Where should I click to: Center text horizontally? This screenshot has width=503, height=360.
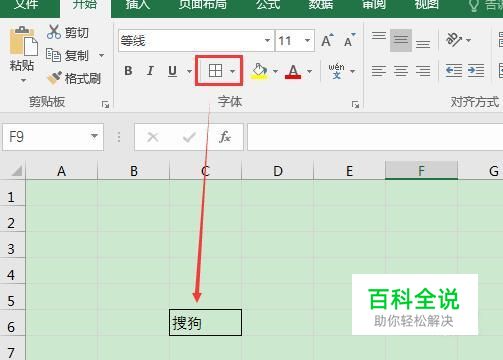[401, 71]
